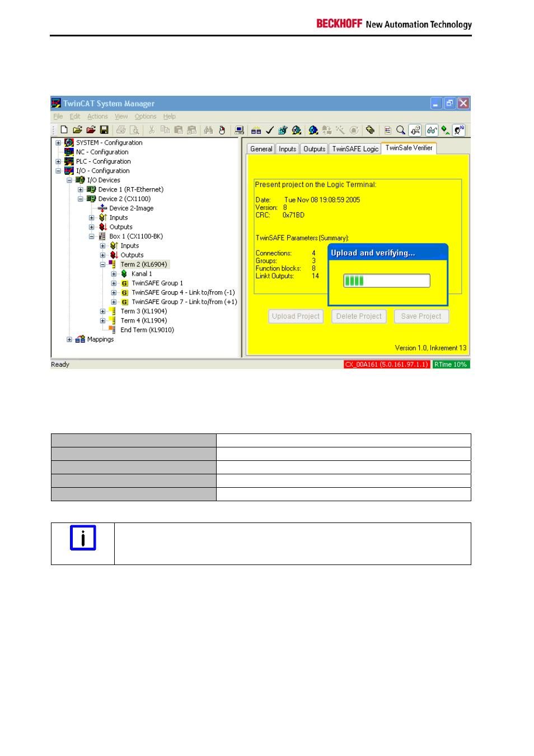
Task: Collapse the Box 1 (CX1100-BK) node
Action: point(92,236)
